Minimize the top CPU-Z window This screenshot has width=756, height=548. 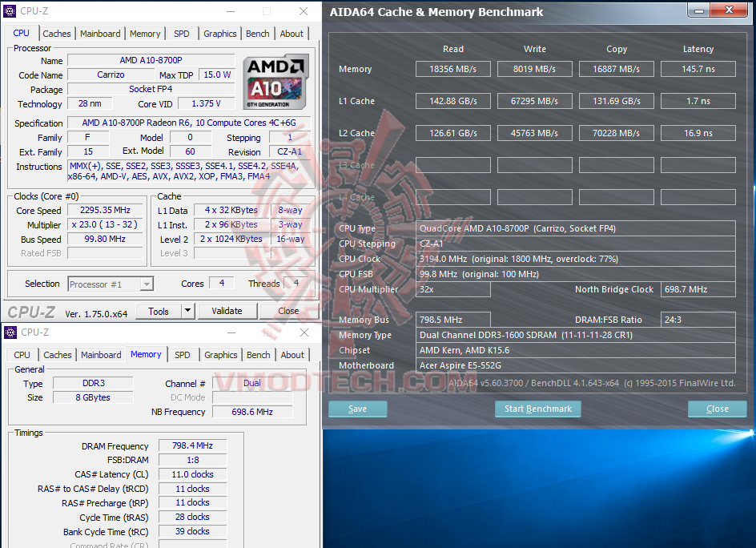tap(231, 11)
